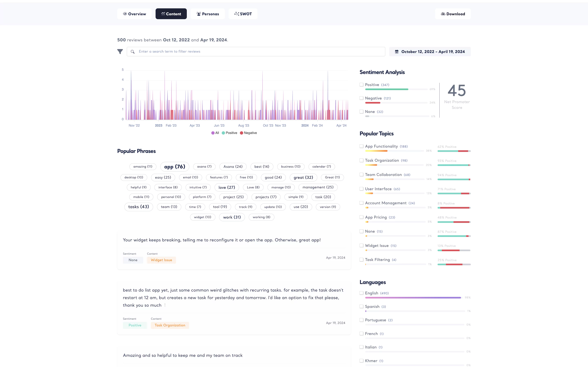Open the SWOT tab

point(243,14)
